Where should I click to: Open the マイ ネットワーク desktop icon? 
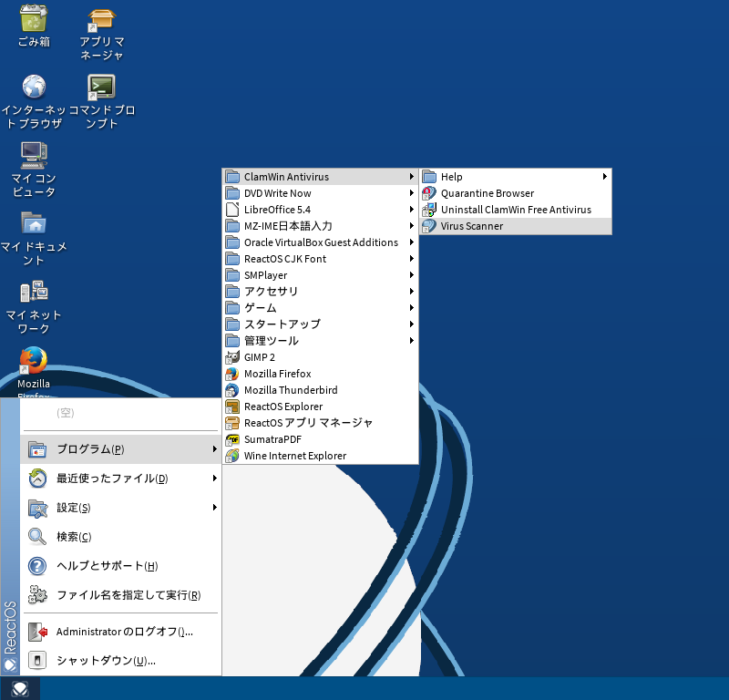point(34,292)
